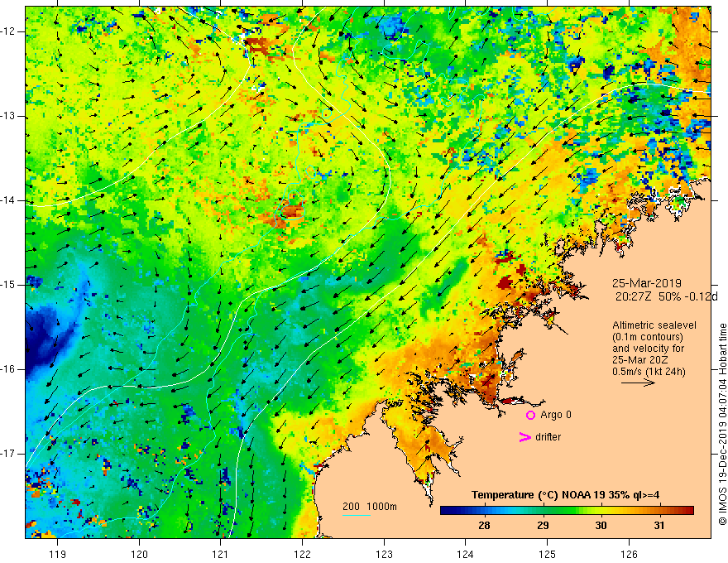Click the latitude label '-14'
728x563 pixels.
tap(9, 200)
